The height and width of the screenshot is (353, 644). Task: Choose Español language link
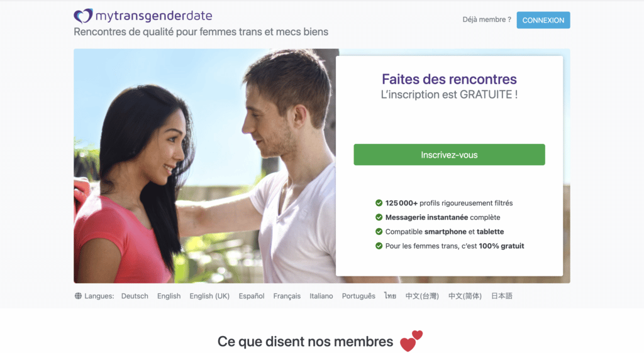pyautogui.click(x=252, y=296)
